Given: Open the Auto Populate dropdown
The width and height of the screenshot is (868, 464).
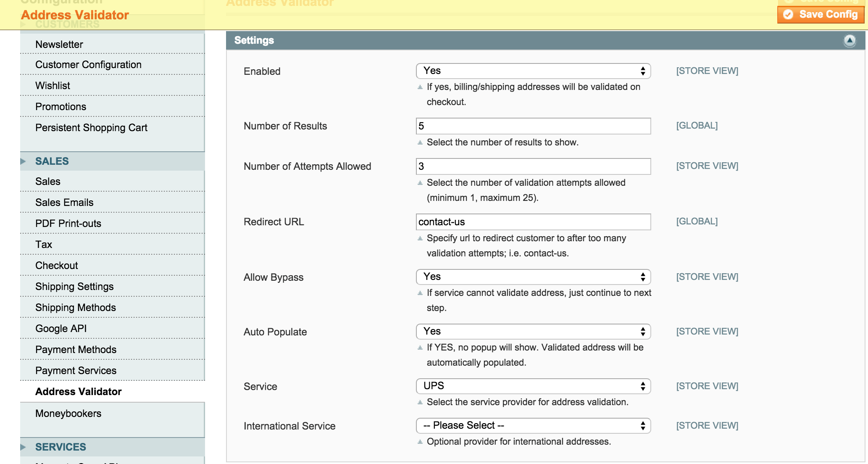Looking at the screenshot, I should pos(533,332).
